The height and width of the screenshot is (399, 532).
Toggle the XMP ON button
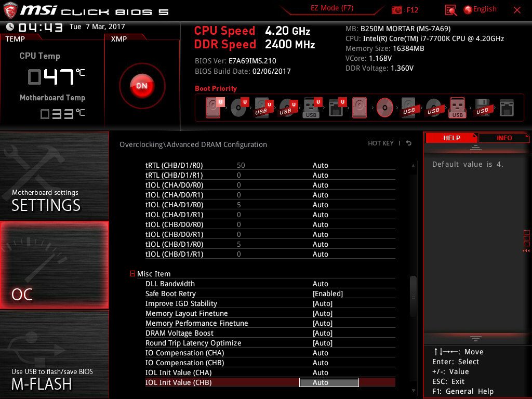pos(142,86)
